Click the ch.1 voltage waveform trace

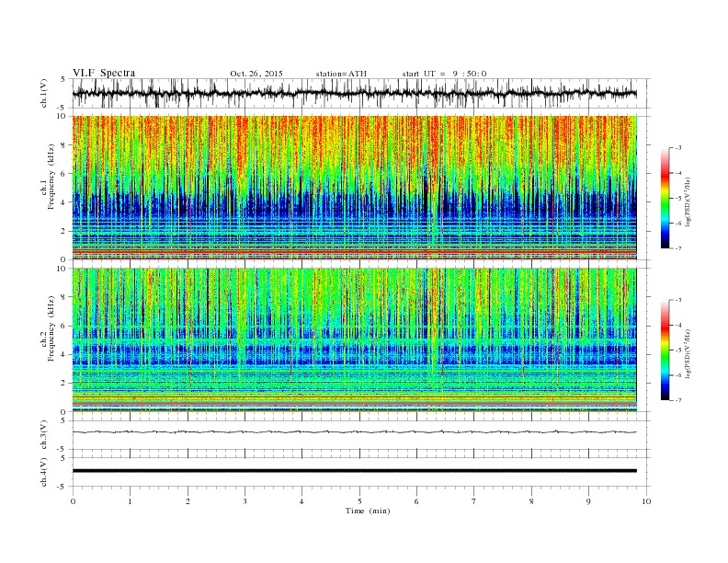[354, 93]
